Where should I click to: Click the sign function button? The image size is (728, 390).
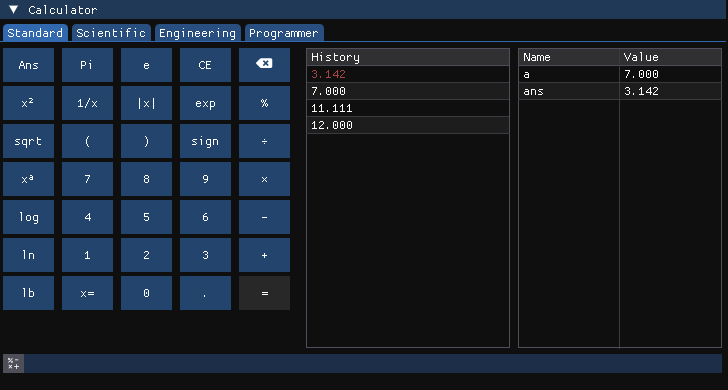tap(205, 141)
